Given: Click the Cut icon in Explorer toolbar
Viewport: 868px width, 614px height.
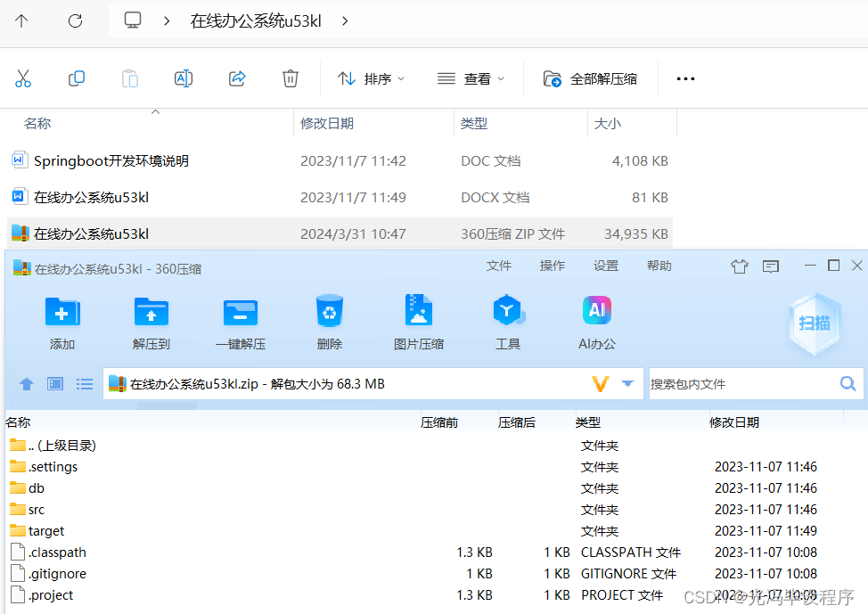Looking at the screenshot, I should 23,78.
